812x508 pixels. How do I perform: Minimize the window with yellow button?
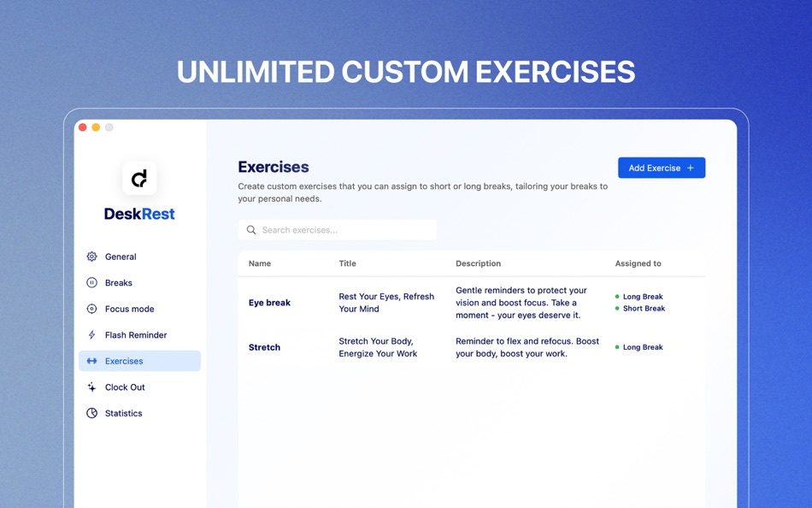tap(96, 127)
